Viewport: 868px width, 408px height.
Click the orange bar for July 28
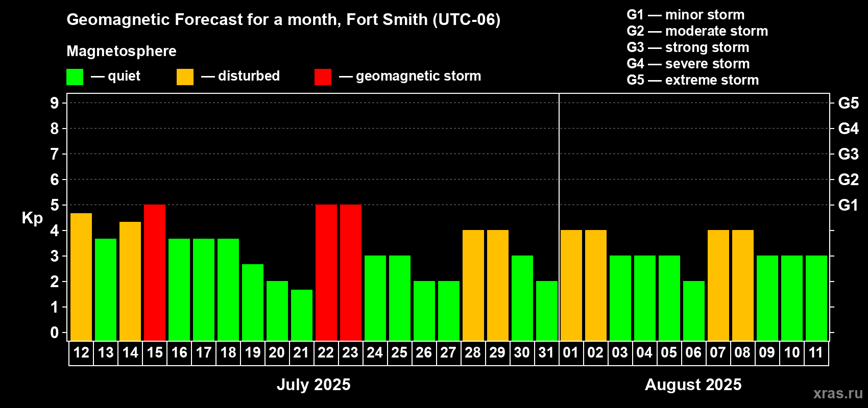click(473, 286)
